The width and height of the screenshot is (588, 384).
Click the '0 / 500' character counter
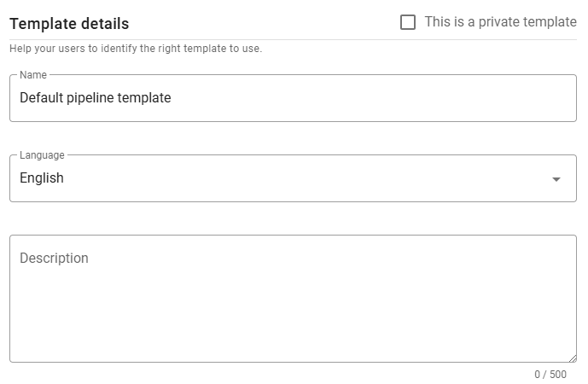pyautogui.click(x=550, y=374)
